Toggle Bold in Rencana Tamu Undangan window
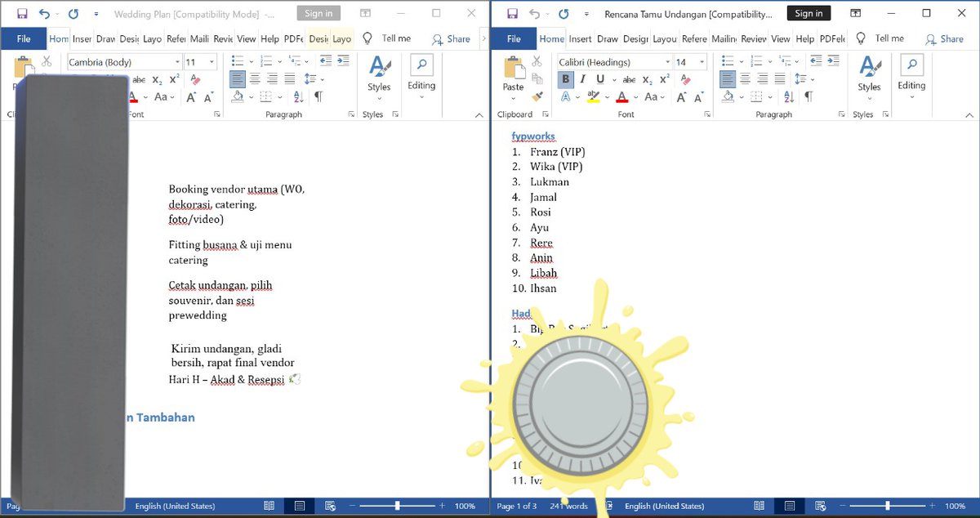The width and height of the screenshot is (980, 518). [566, 79]
